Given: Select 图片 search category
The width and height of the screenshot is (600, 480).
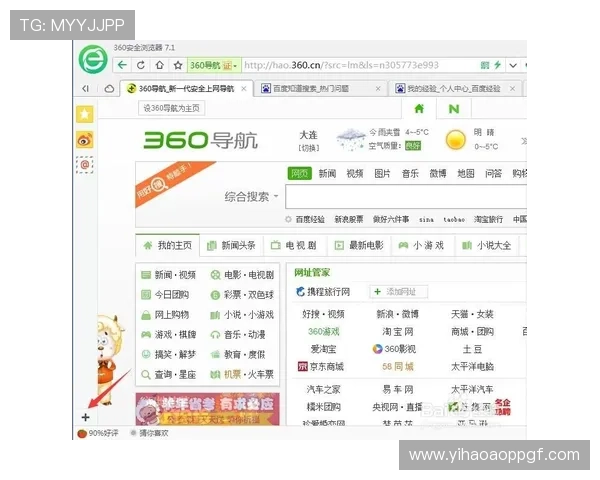Looking at the screenshot, I should click(x=382, y=173).
